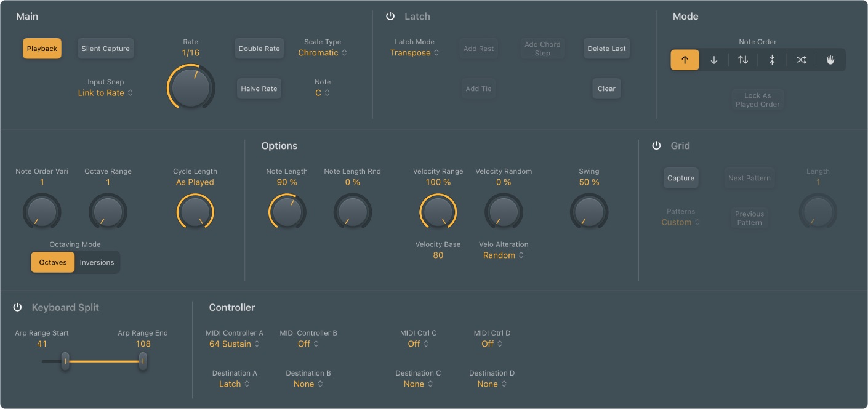Click the Note Order Vari knob
This screenshot has width=868, height=410.
click(42, 212)
